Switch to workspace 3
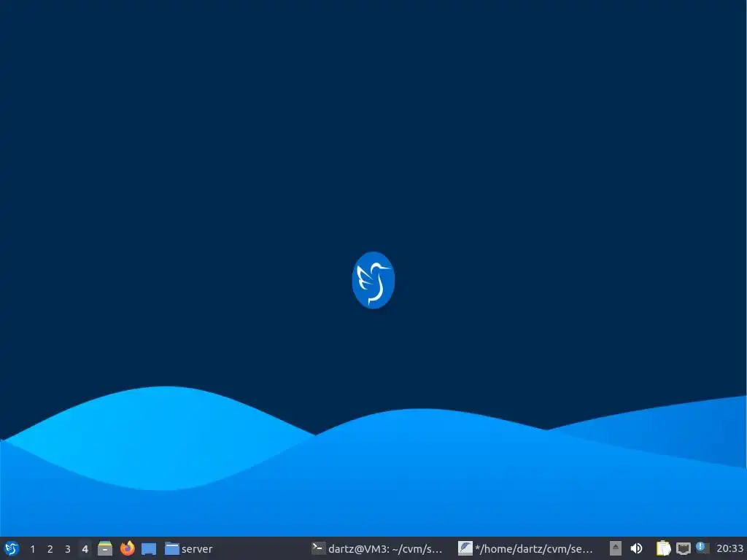 (68, 549)
